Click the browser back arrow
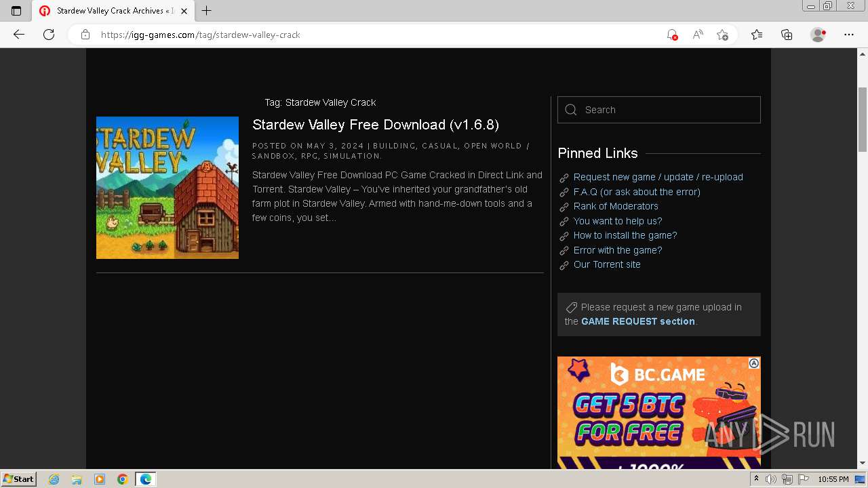This screenshot has height=488, width=868. click(x=19, y=35)
